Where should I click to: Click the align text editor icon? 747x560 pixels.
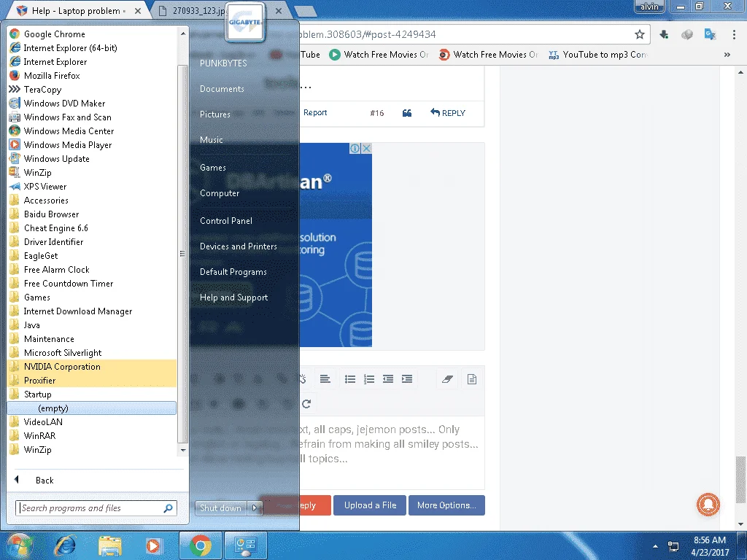pyautogui.click(x=325, y=379)
